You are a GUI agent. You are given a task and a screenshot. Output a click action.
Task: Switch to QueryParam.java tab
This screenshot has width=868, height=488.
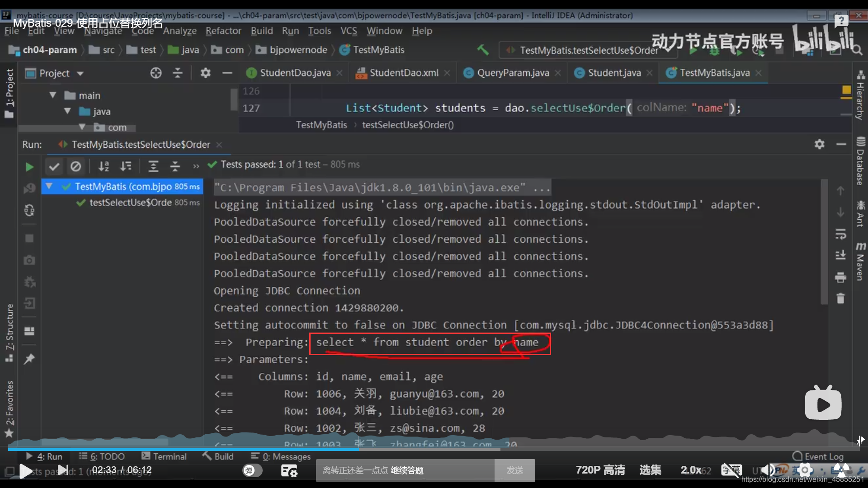pos(513,73)
